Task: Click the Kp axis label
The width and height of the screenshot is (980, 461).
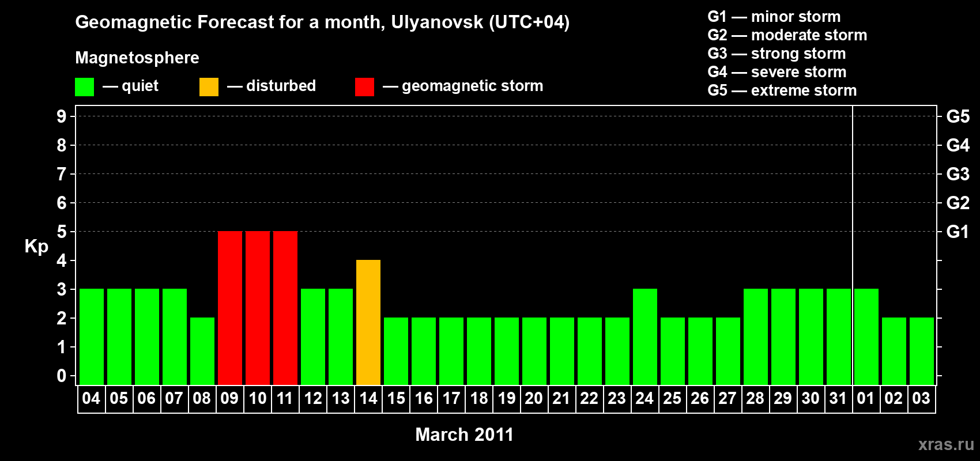Action: tap(36, 247)
